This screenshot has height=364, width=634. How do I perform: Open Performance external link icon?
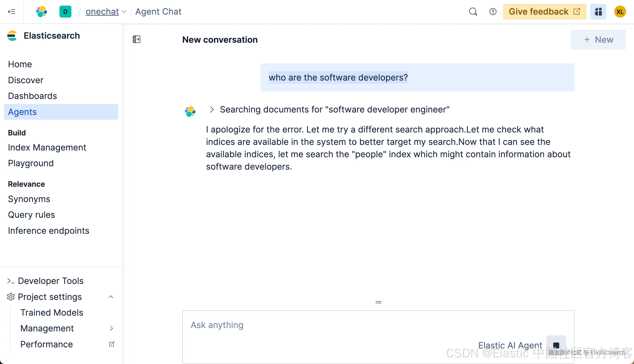pyautogui.click(x=112, y=344)
